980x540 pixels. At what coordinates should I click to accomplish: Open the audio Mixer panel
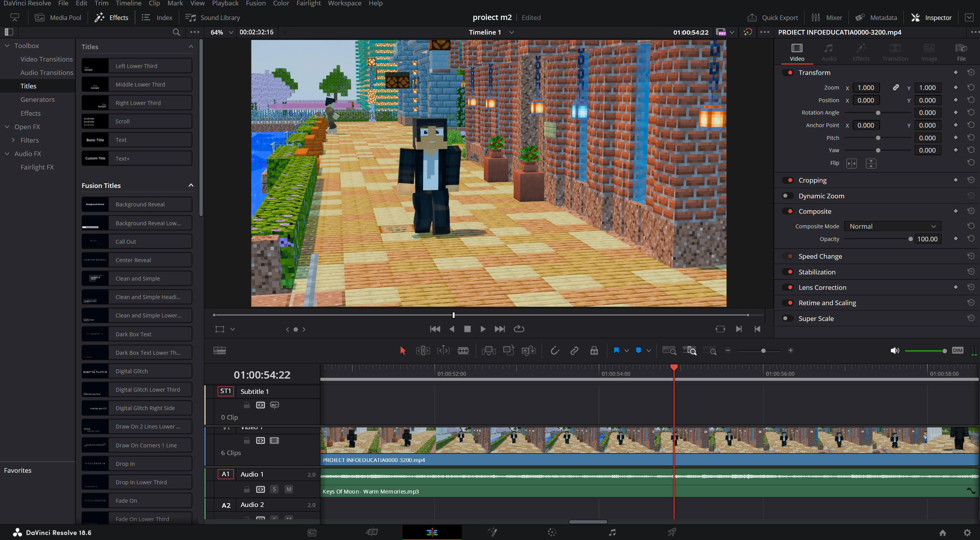827,18
